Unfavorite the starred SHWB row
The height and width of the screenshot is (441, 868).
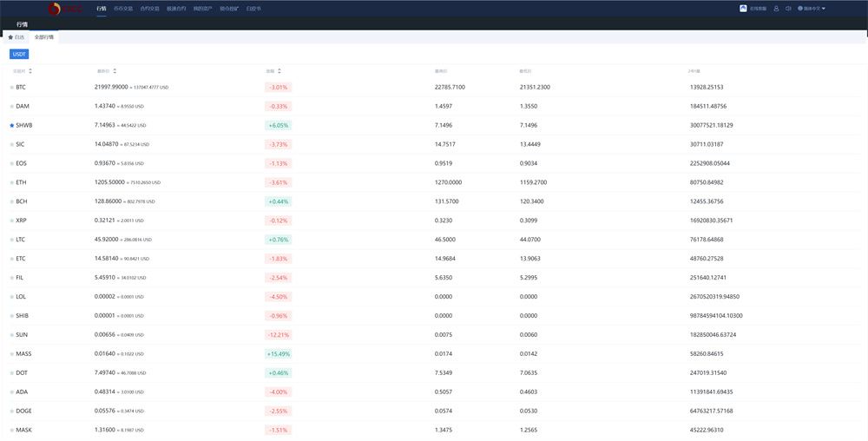click(x=12, y=126)
